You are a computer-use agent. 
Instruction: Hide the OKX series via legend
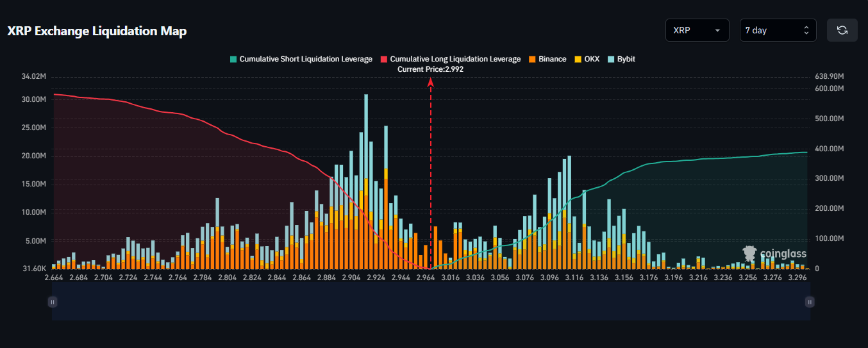coord(587,59)
